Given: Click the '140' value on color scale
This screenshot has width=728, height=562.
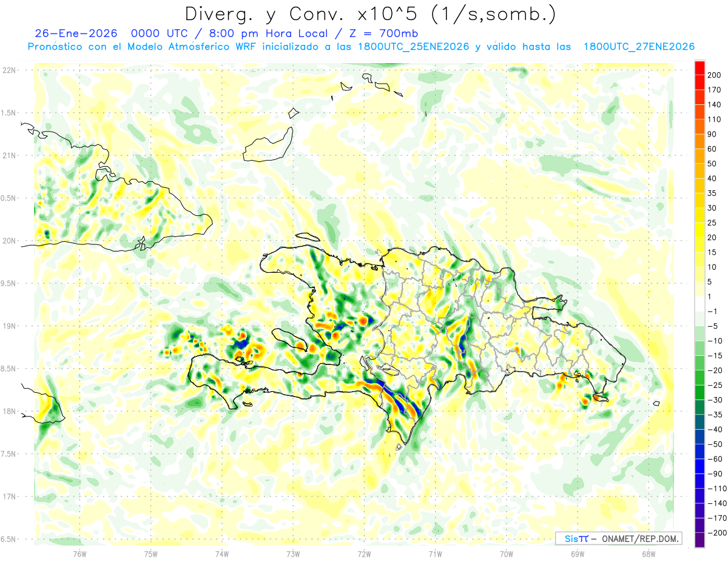Looking at the screenshot, I should pyautogui.click(x=715, y=105).
